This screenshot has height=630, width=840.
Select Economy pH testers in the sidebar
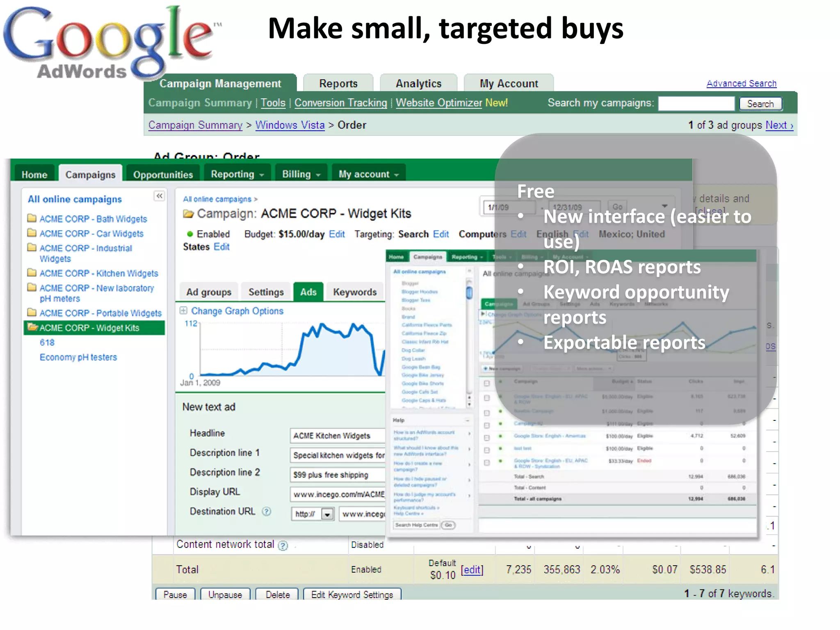(x=78, y=357)
